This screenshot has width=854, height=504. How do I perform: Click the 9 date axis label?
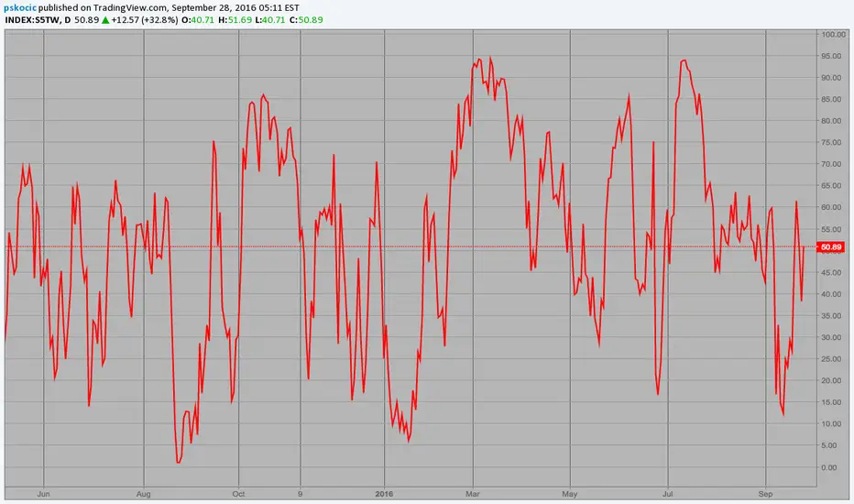301,494
